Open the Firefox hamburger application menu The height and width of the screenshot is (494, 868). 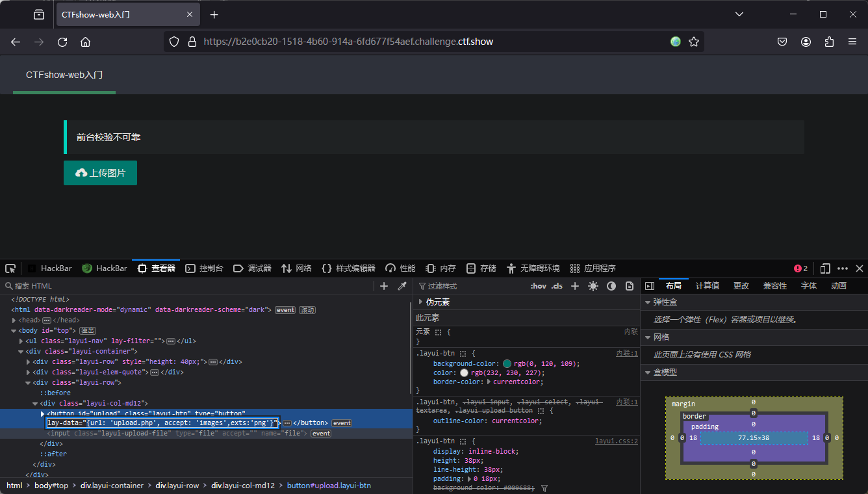(852, 42)
